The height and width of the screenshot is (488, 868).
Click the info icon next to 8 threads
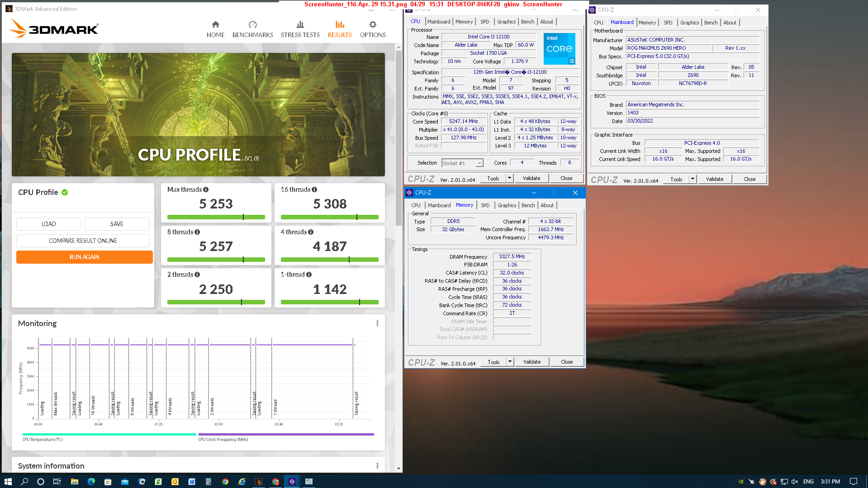coord(197,232)
